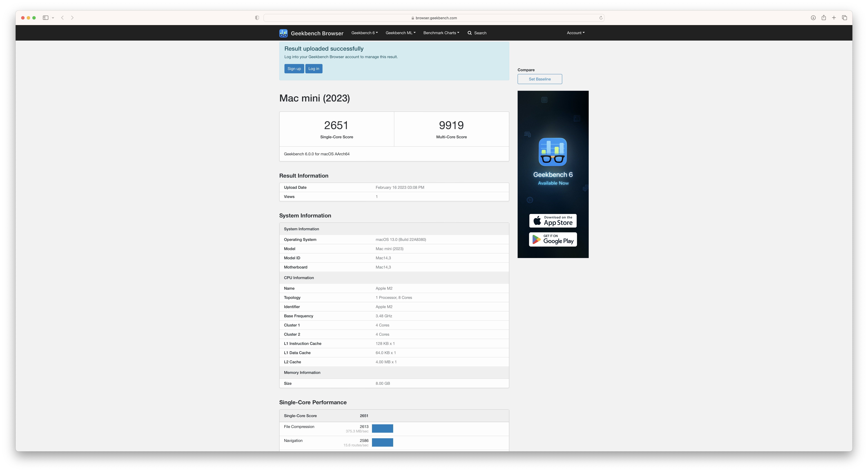Click the privacy shield icon

257,18
